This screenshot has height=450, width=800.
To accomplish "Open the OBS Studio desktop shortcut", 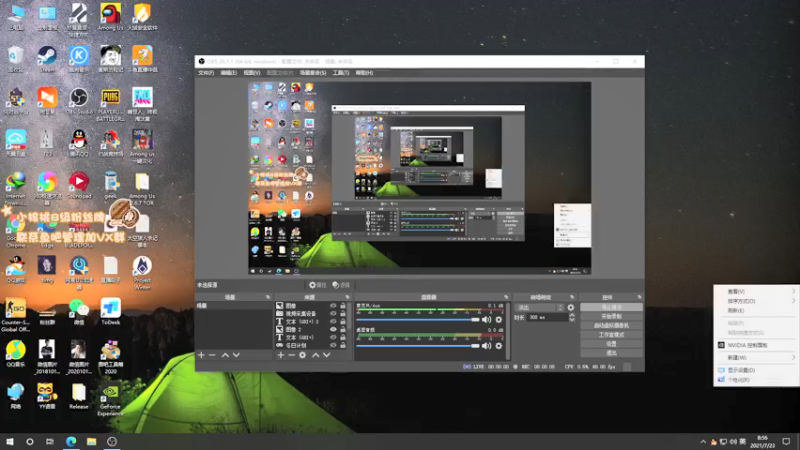I will 79,102.
